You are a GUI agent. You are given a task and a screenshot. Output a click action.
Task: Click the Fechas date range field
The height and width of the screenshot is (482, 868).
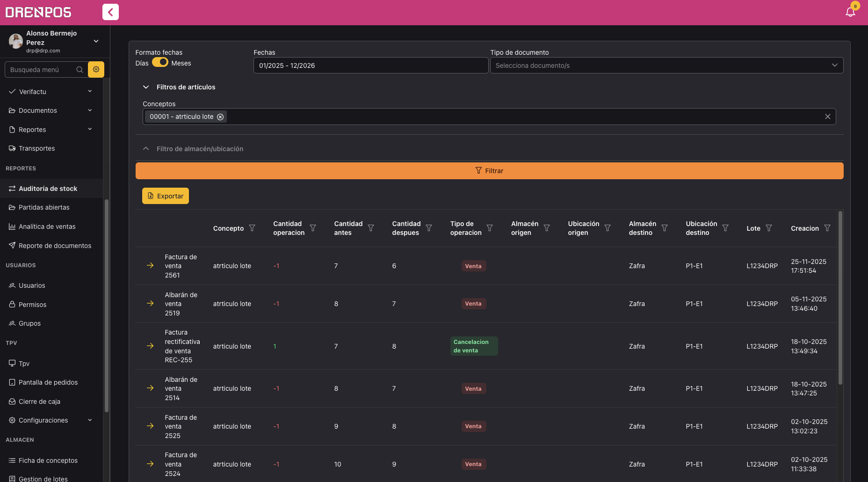coord(370,65)
